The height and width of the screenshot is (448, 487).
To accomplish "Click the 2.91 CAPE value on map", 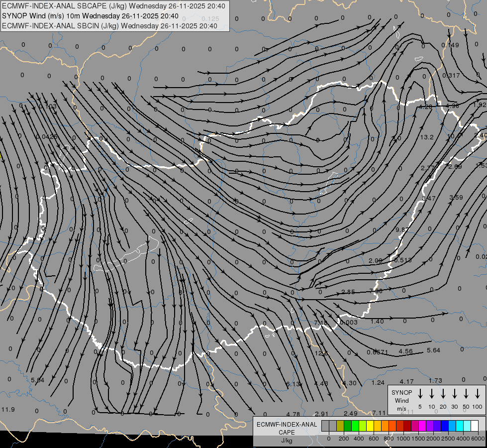I will pyautogui.click(x=321, y=414).
